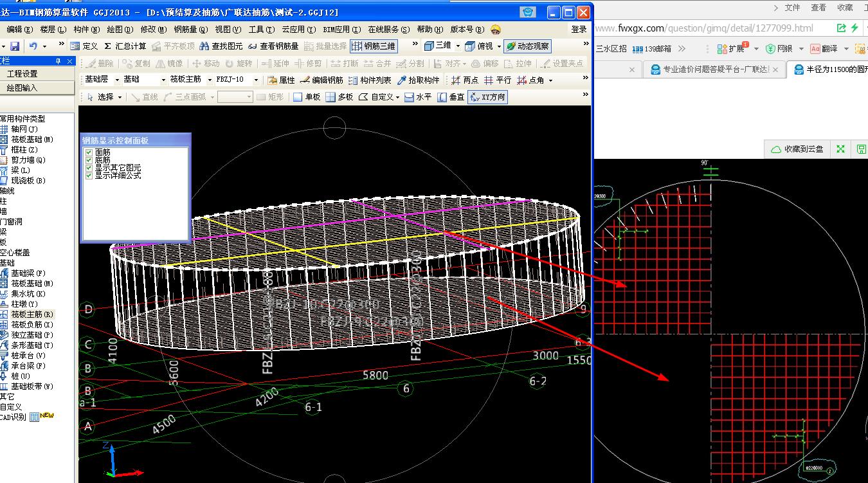The height and width of the screenshot is (483, 868).
Task: Select 筏板主筋(R) in component tree
Action: [27, 314]
